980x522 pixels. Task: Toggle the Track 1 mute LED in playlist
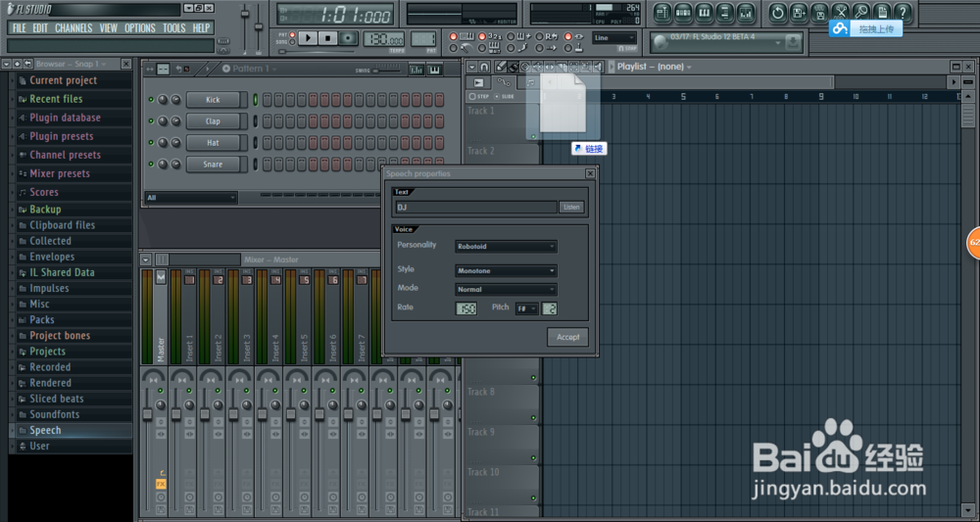533,136
